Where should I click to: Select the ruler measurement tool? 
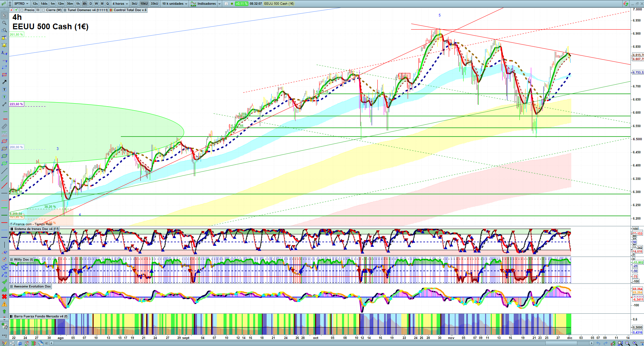tap(4, 126)
